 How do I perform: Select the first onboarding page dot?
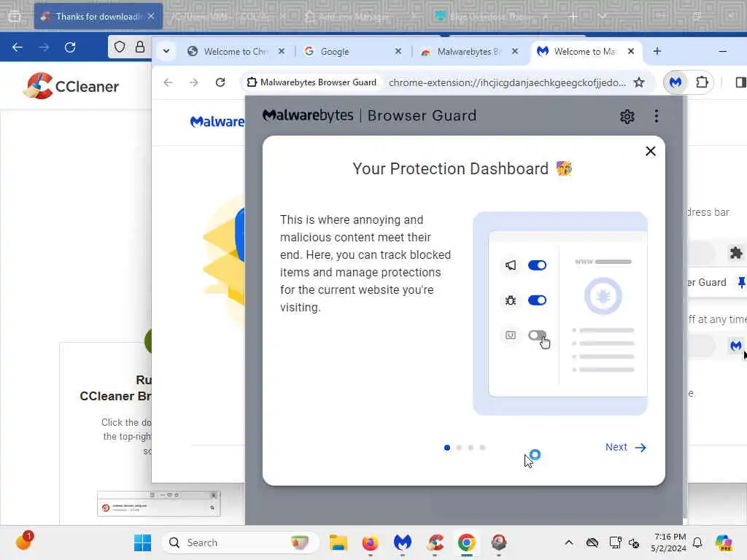pyautogui.click(x=447, y=448)
